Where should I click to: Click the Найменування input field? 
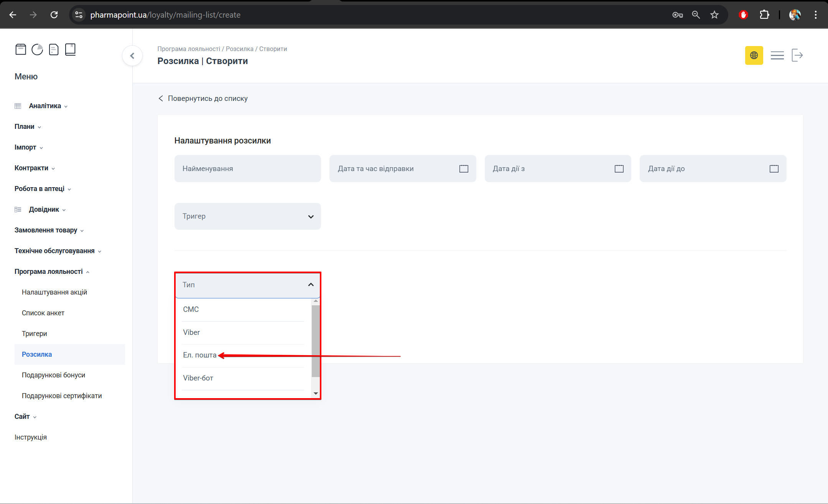point(247,169)
